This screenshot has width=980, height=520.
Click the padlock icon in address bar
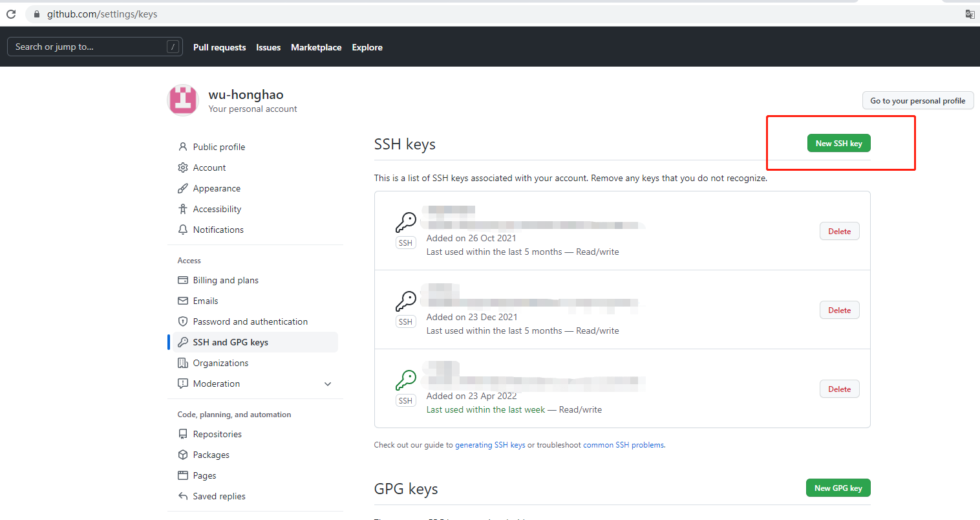pos(37,14)
